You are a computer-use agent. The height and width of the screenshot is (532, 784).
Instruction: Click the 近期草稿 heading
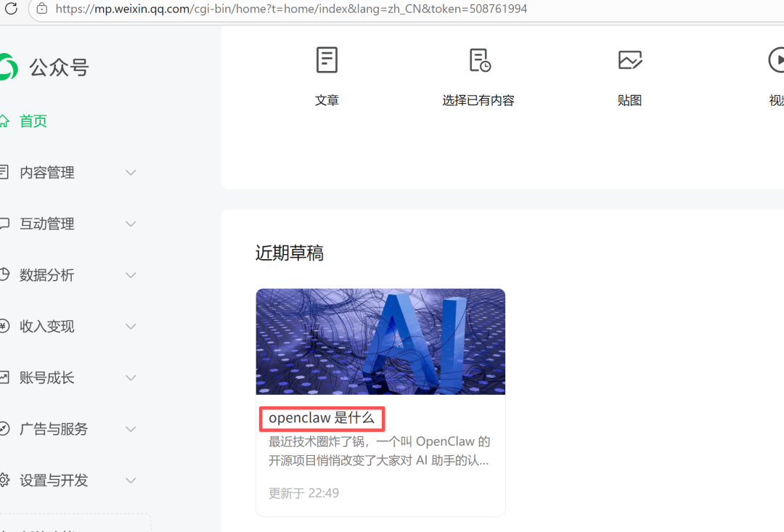[290, 253]
